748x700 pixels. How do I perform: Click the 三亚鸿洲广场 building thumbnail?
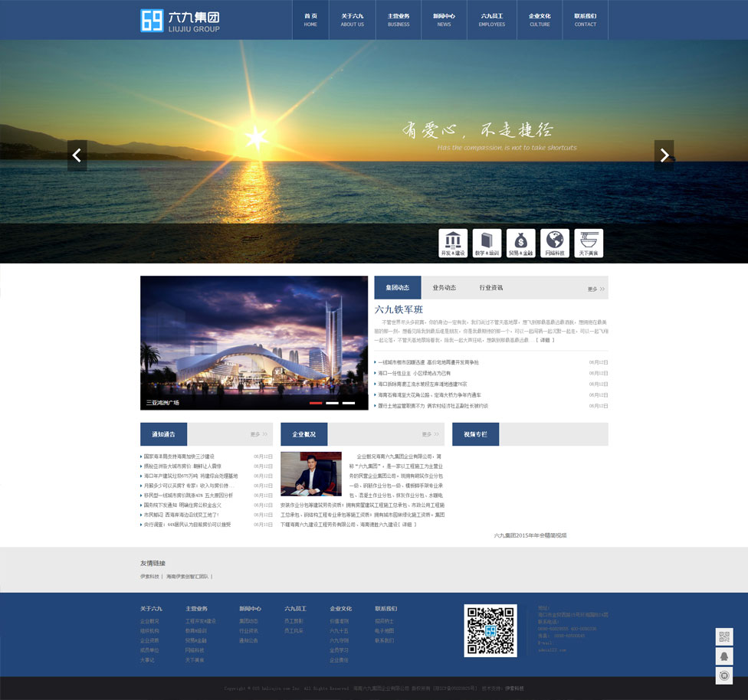[254, 342]
